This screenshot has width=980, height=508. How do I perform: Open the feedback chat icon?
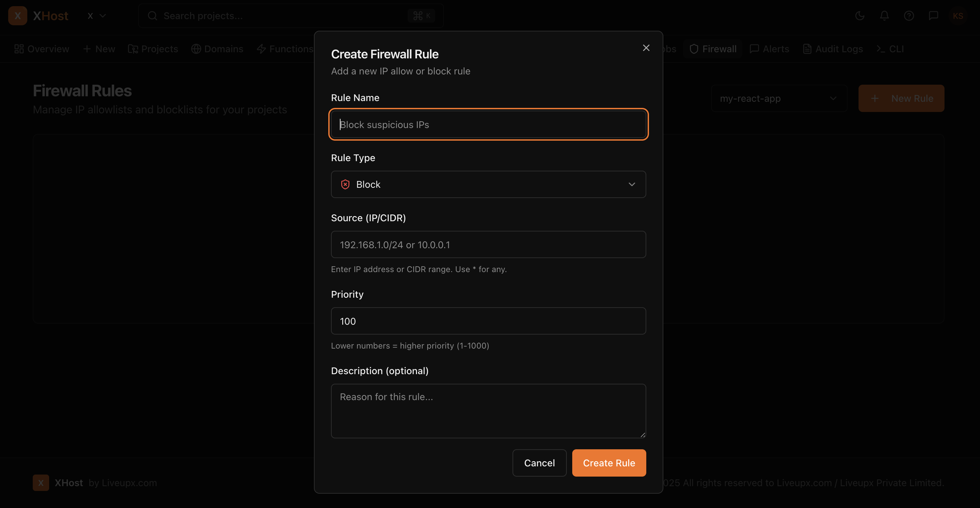934,16
